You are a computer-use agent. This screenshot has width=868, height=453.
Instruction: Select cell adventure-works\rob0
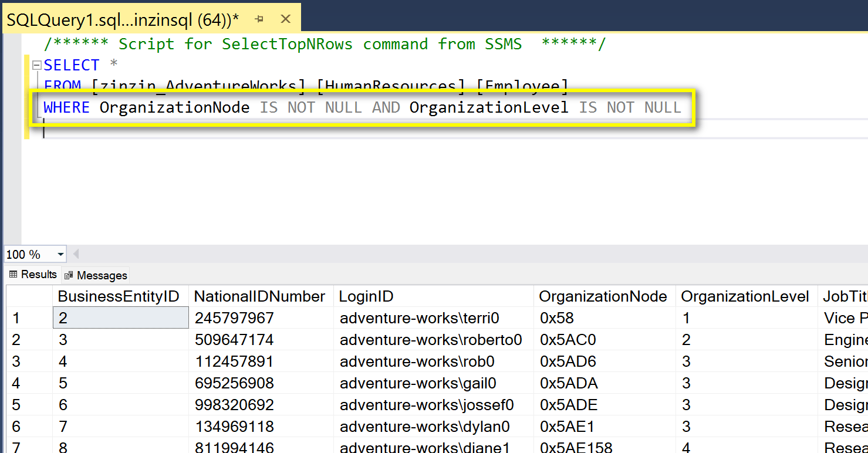pyautogui.click(x=434, y=361)
